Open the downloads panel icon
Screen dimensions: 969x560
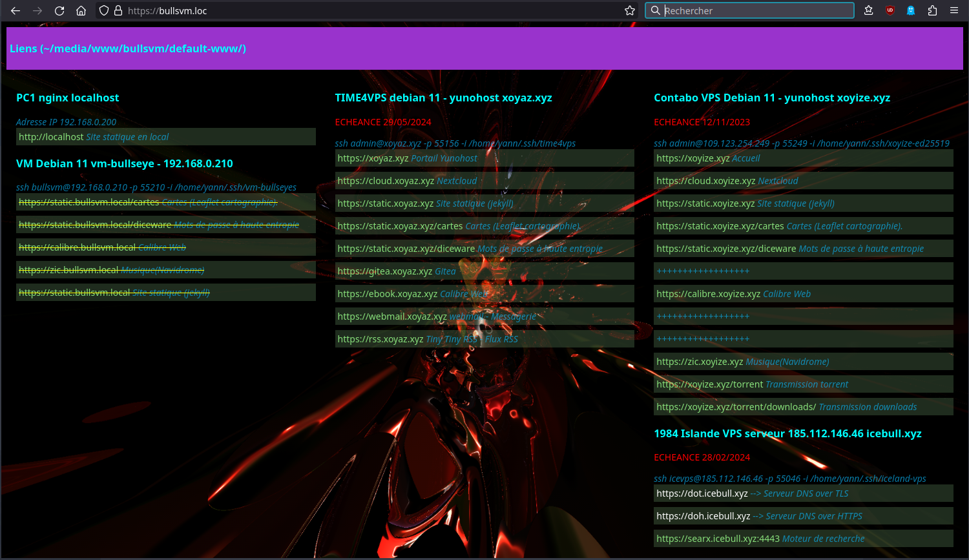click(x=869, y=11)
